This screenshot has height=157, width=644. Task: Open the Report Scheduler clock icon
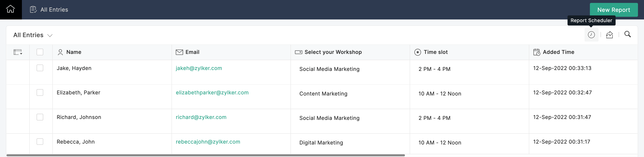591,35
